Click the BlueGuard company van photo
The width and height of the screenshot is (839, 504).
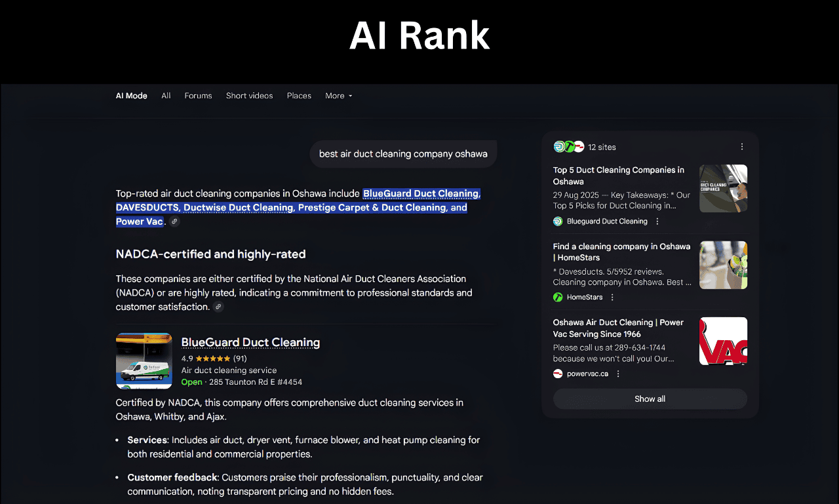[x=144, y=360]
